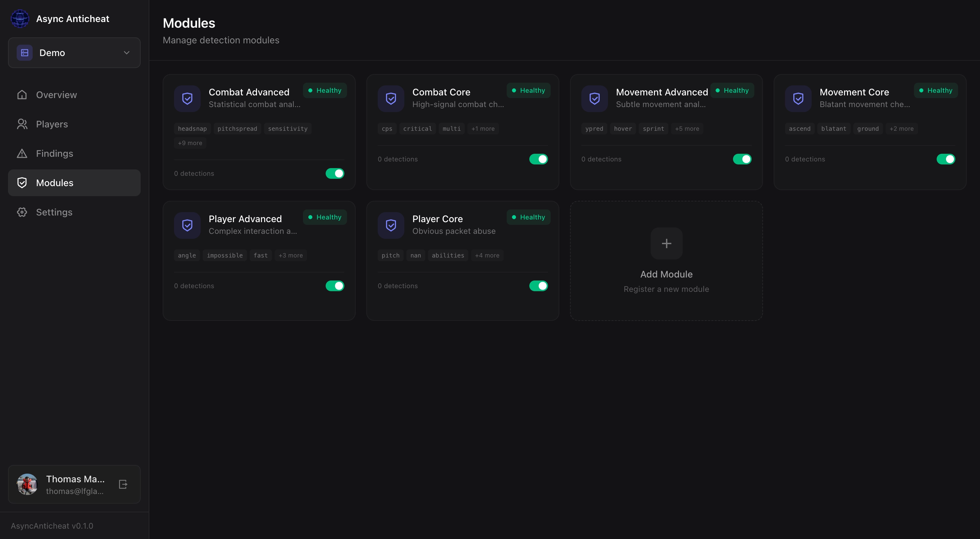Click Thomas's profile avatar
The image size is (980, 539).
pyautogui.click(x=27, y=484)
